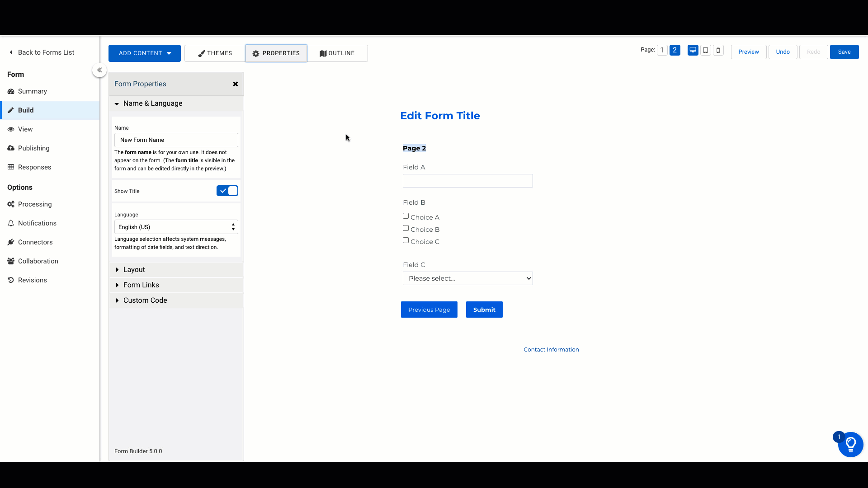Image resolution: width=868 pixels, height=488 pixels.
Task: Switch to the Outline tab
Action: (337, 53)
